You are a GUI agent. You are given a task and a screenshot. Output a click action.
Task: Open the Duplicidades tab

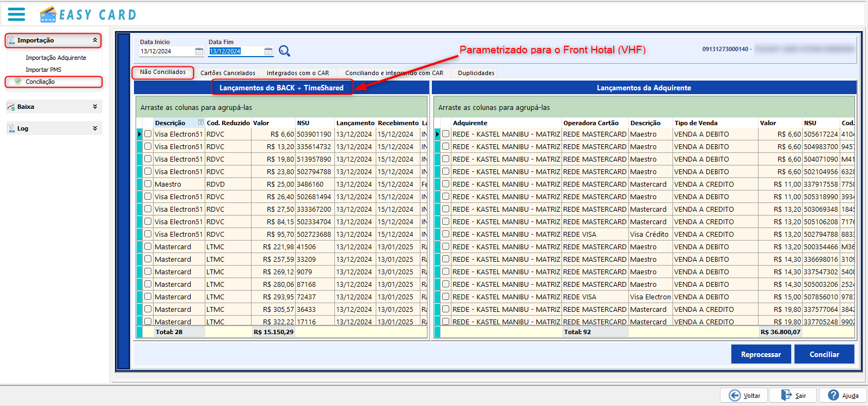point(476,73)
